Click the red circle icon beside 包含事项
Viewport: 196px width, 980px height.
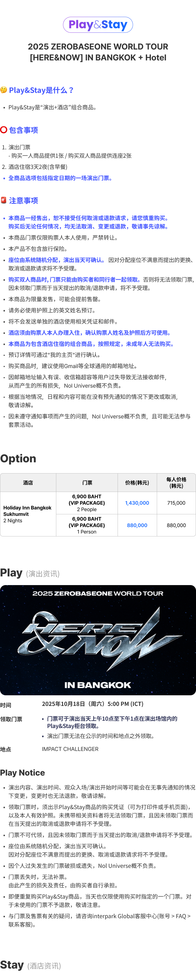pyautogui.click(x=4, y=130)
